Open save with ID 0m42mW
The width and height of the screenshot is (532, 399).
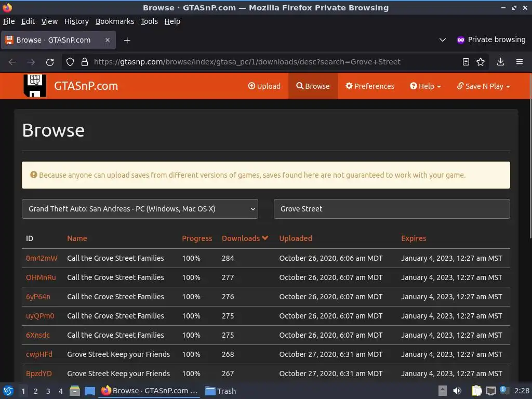pyautogui.click(x=42, y=258)
